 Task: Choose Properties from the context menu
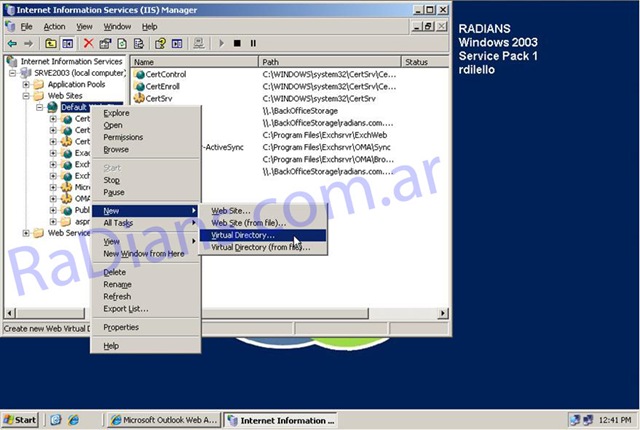[x=121, y=327]
